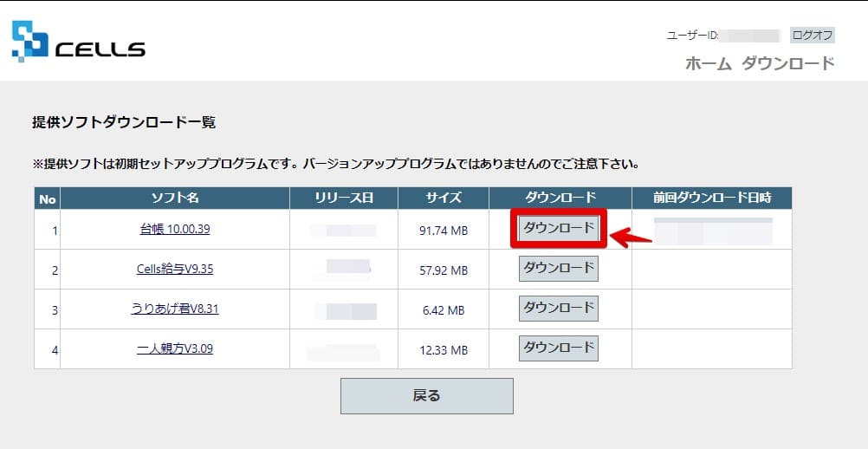
Task: Click the 12.33 MB size cell
Action: (444, 350)
